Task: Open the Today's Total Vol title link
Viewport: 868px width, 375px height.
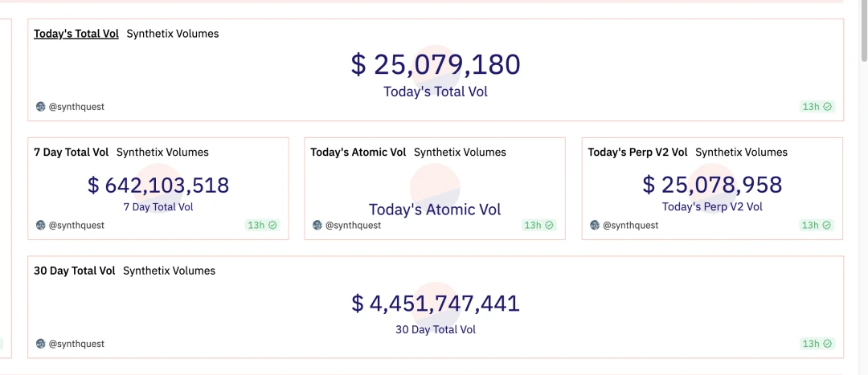Action: (76, 34)
